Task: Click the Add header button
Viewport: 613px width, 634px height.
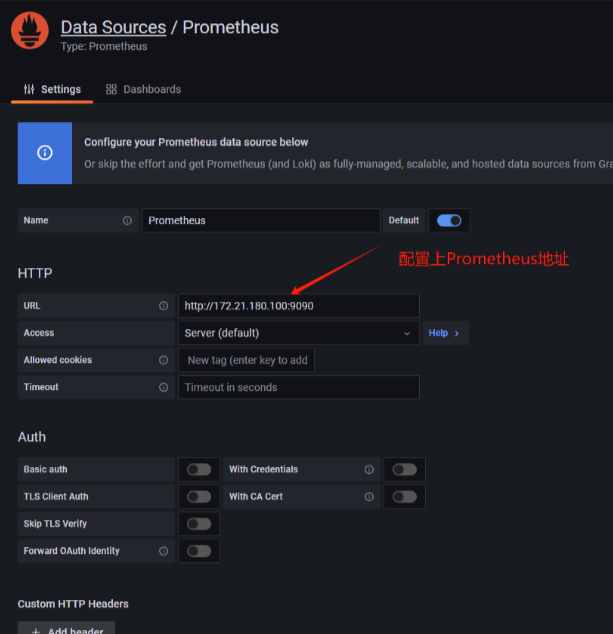Action: (x=66, y=628)
